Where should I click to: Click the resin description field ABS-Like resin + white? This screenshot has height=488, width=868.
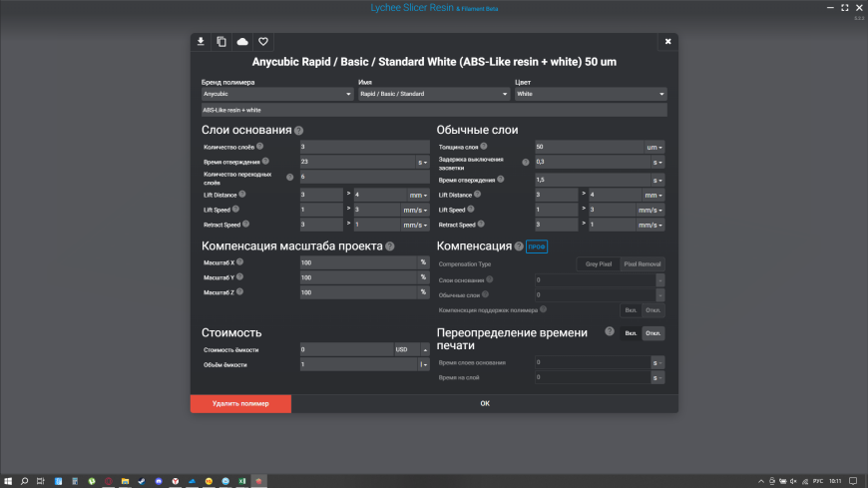[434, 110]
